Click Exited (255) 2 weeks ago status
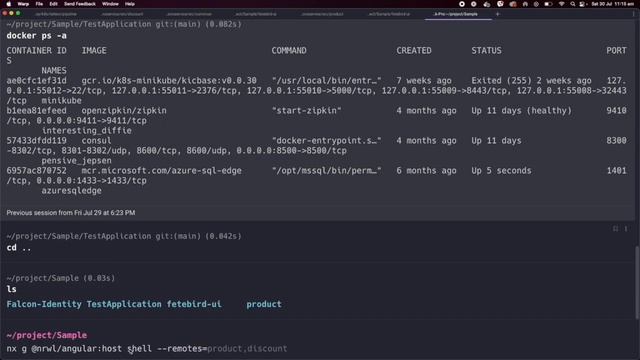 tap(531, 80)
